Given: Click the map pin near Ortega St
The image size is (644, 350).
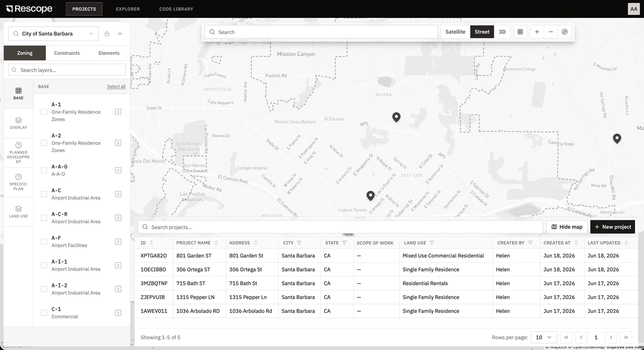Looking at the screenshot, I should 370,196.
